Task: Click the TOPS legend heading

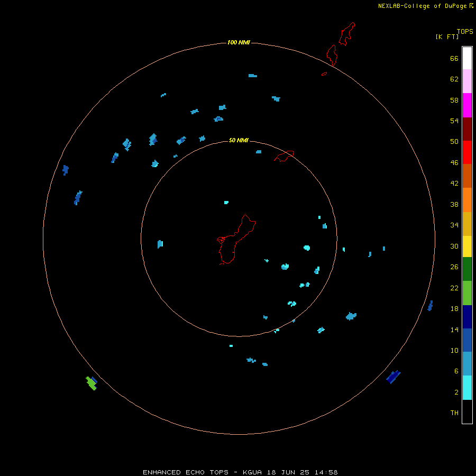Action: pyautogui.click(x=465, y=32)
